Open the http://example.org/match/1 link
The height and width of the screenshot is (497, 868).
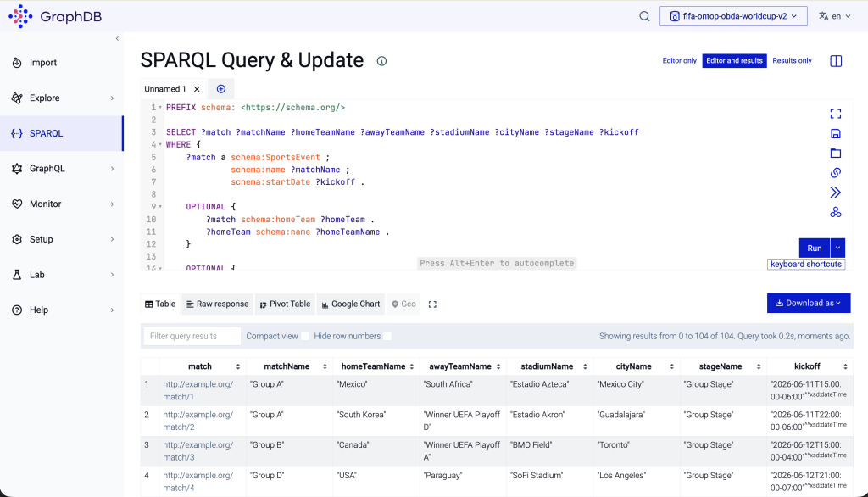tap(198, 391)
